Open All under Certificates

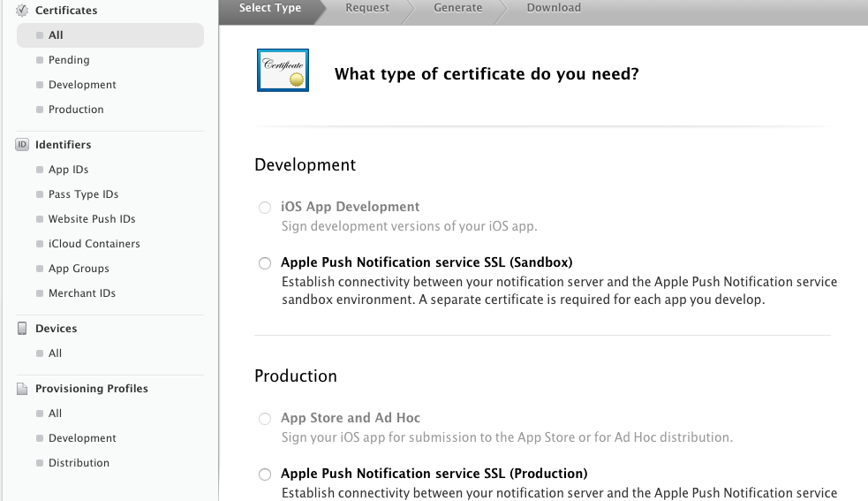click(110, 35)
